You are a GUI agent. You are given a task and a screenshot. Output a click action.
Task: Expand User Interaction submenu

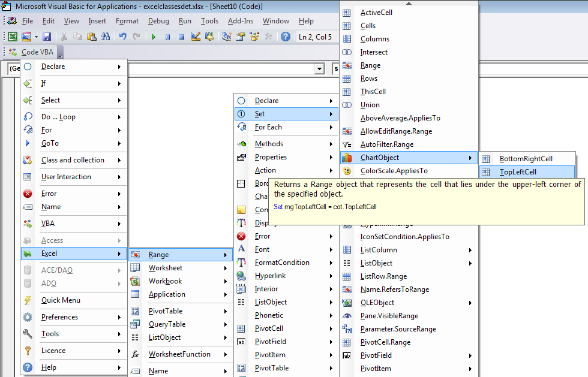(x=74, y=177)
